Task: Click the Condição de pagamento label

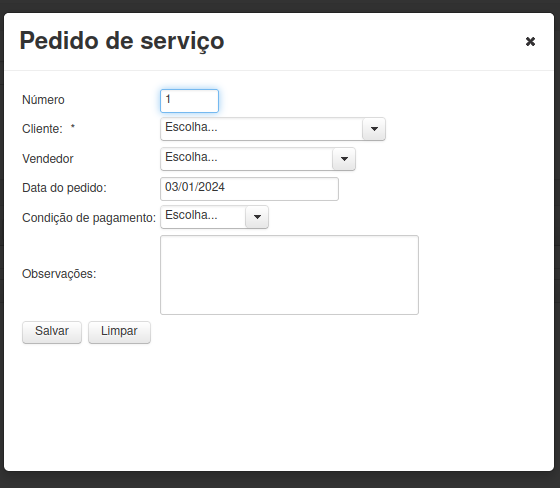Action: (89, 218)
